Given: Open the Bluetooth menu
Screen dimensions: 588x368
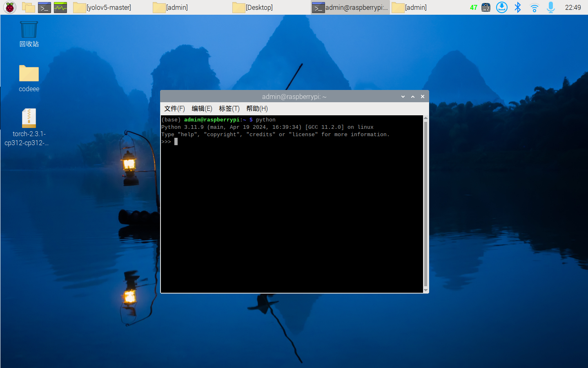Looking at the screenshot, I should [x=518, y=7].
